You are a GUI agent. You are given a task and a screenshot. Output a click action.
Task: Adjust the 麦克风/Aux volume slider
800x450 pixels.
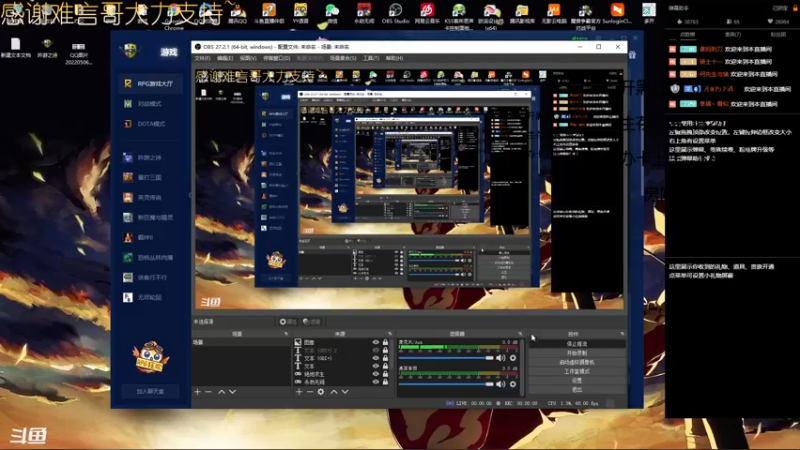click(x=446, y=358)
